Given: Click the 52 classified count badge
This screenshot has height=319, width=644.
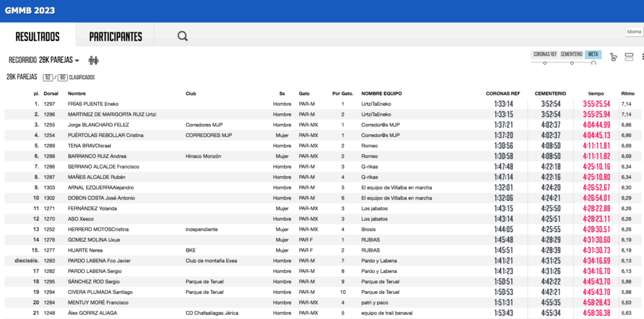Looking at the screenshot, I should click(48, 77).
